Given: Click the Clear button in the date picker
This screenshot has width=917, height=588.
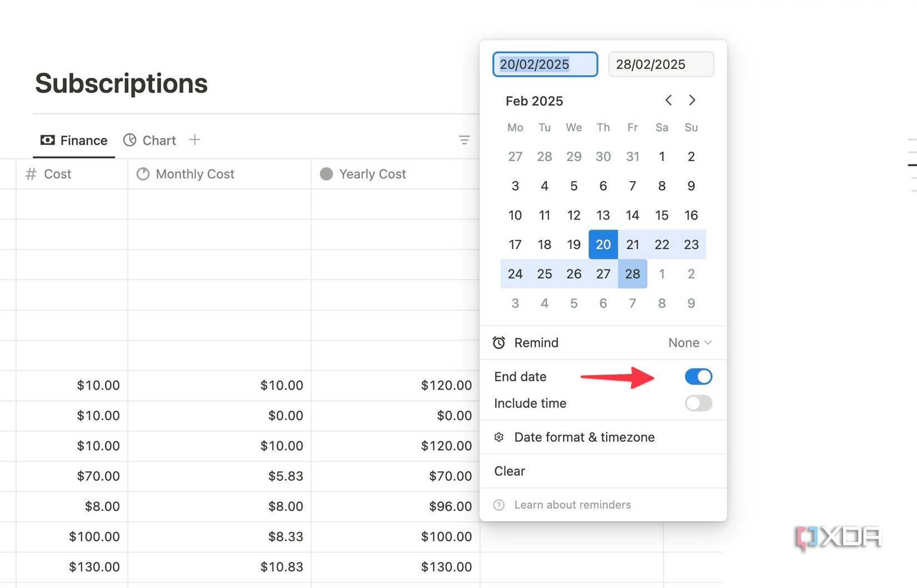Looking at the screenshot, I should click(509, 471).
